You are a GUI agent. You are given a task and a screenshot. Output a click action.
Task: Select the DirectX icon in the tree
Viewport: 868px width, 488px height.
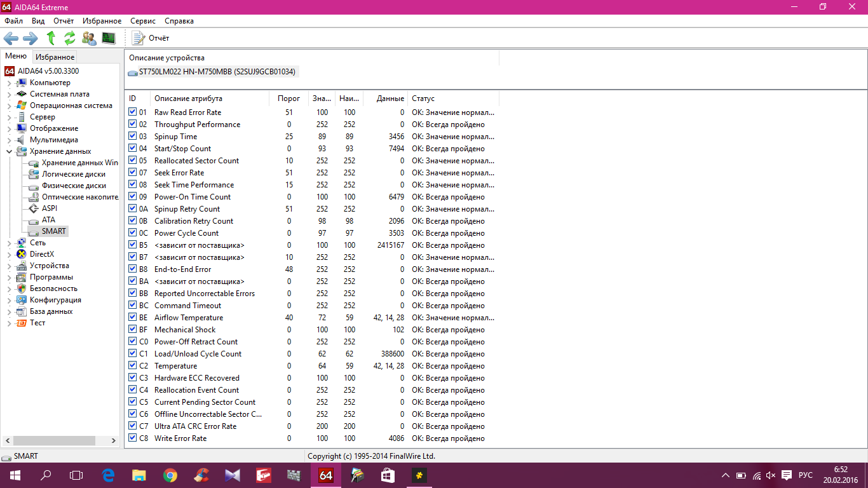[22, 254]
